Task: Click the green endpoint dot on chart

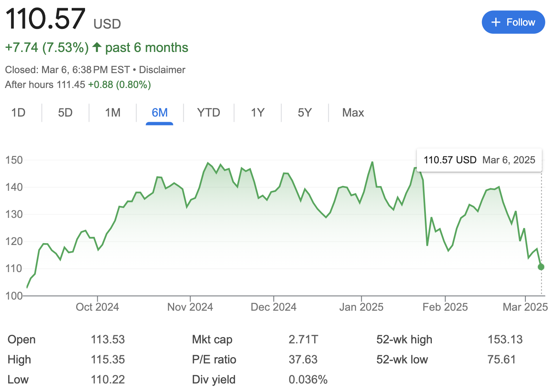Action: (x=541, y=267)
